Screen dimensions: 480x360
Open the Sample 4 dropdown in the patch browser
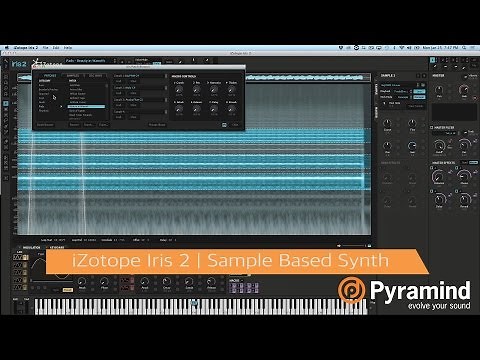(x=140, y=112)
